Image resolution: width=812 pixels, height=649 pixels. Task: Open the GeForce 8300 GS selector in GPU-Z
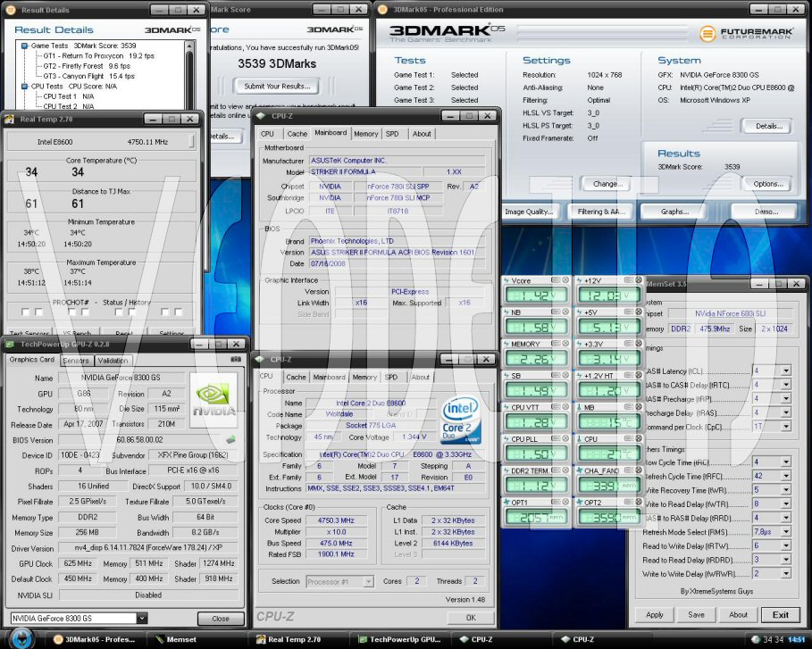click(x=142, y=618)
